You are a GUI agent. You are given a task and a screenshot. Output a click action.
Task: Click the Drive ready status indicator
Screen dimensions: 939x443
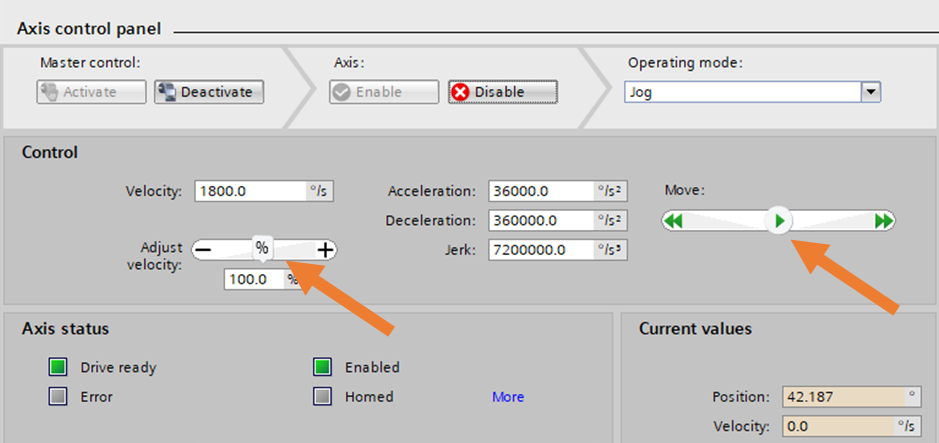pyautogui.click(x=57, y=367)
